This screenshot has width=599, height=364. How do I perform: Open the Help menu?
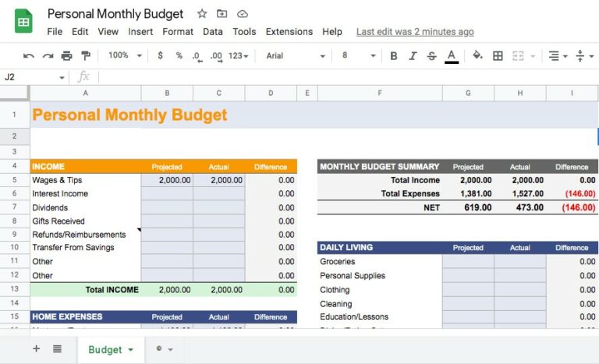[332, 32]
